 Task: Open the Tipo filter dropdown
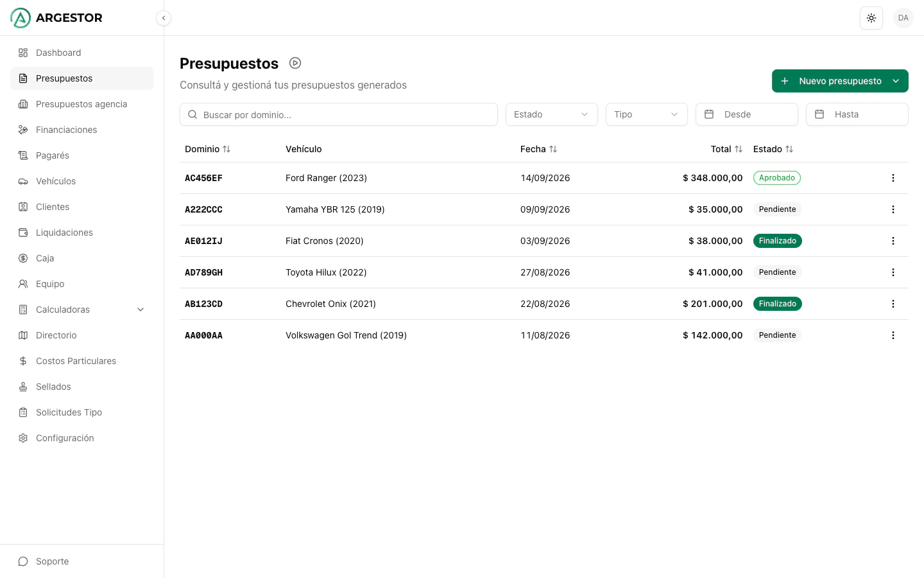pos(647,114)
